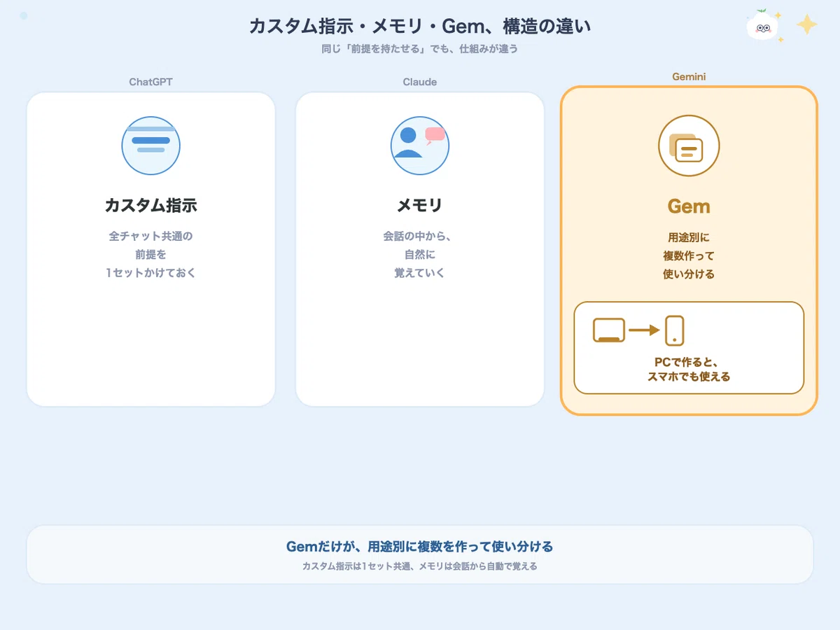This screenshot has height=630, width=840.
Task: Click the メモリ card heading
Action: pos(420,206)
